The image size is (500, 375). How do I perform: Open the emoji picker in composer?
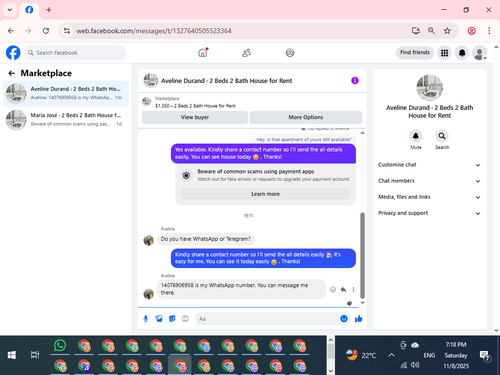[344, 319]
